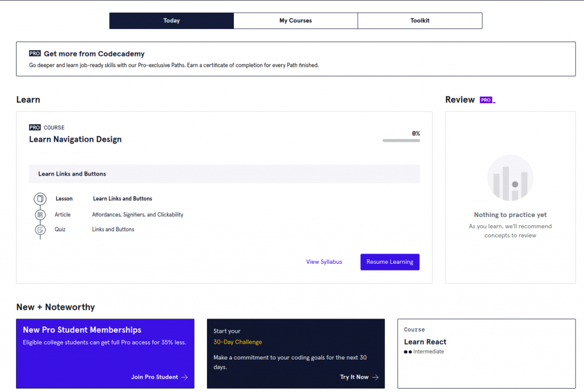This screenshot has width=584, height=392.
Task: Open the Learn React course card
Action: [x=486, y=353]
